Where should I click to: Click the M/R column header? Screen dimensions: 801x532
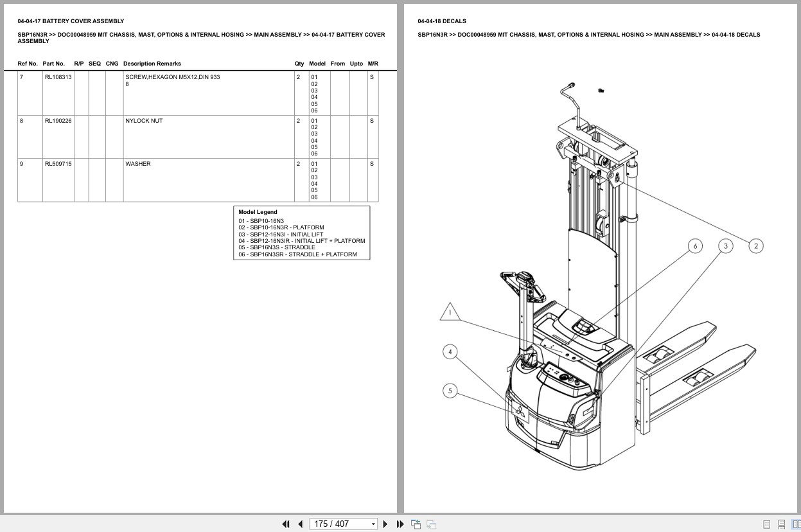coord(373,64)
